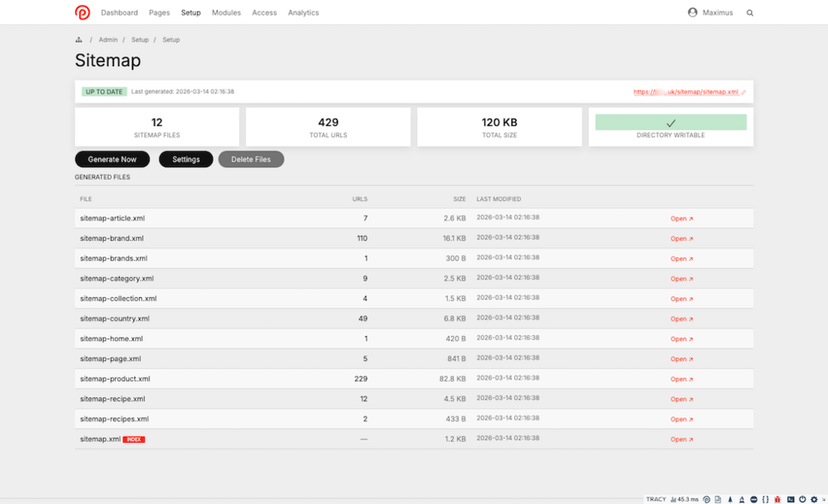Open the sitemap.xml URL link
Image resolution: width=828 pixels, height=504 pixels.
(x=687, y=92)
